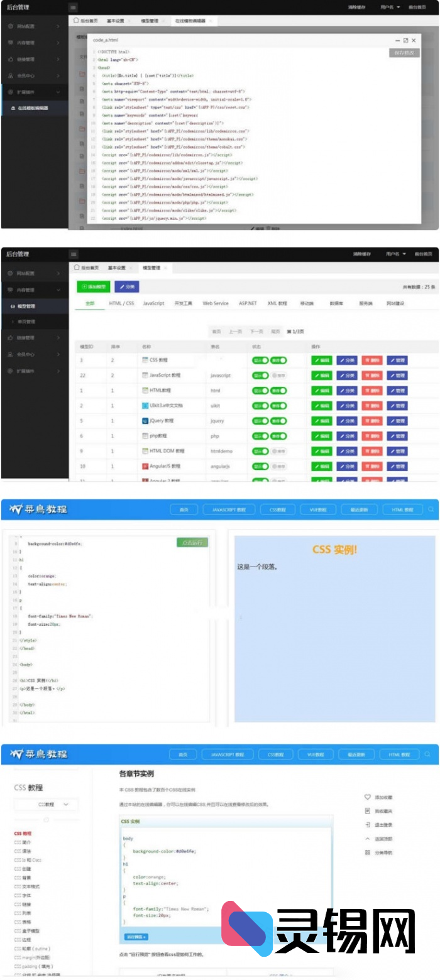Click the 退出登录 logout icon

(x=368, y=824)
